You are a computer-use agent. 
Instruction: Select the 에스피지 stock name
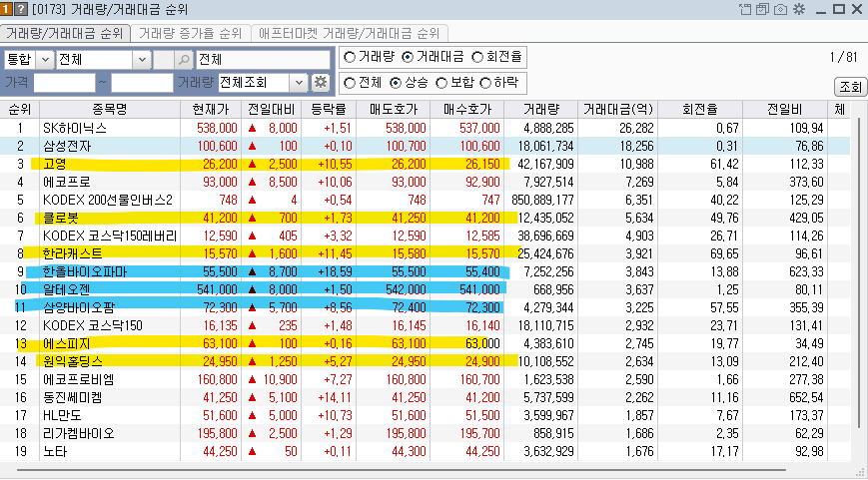tap(67, 344)
